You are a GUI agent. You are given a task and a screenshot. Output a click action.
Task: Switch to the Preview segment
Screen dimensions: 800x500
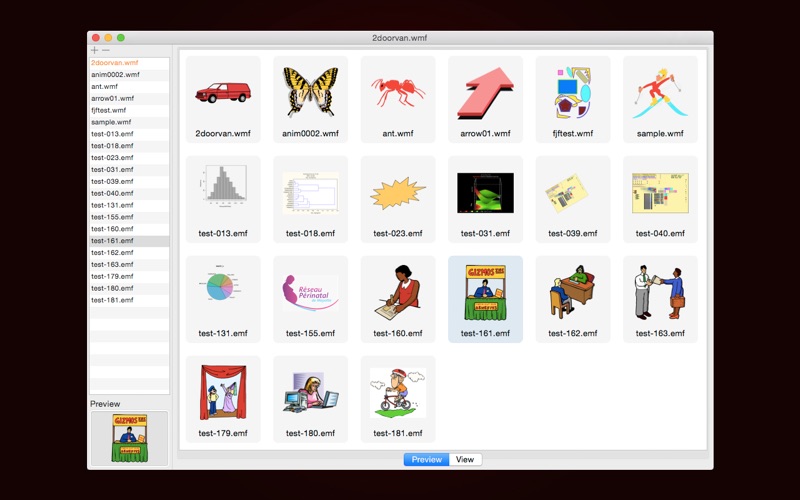click(x=427, y=459)
